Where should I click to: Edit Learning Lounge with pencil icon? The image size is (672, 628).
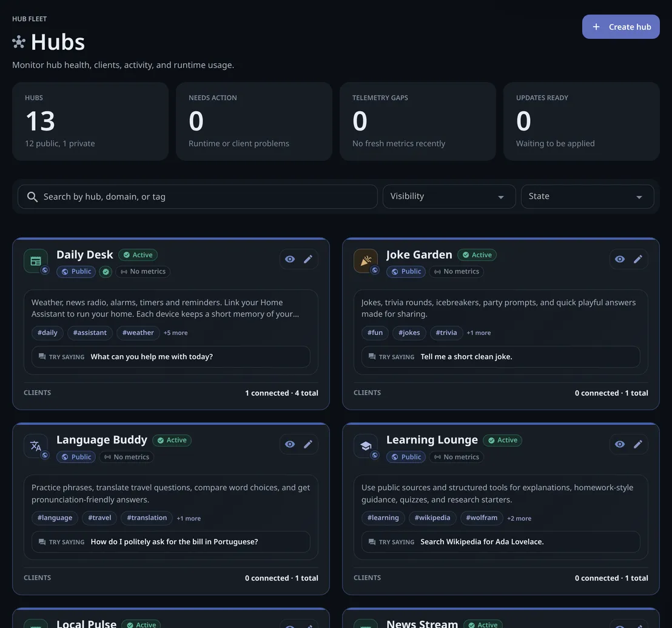[637, 444]
